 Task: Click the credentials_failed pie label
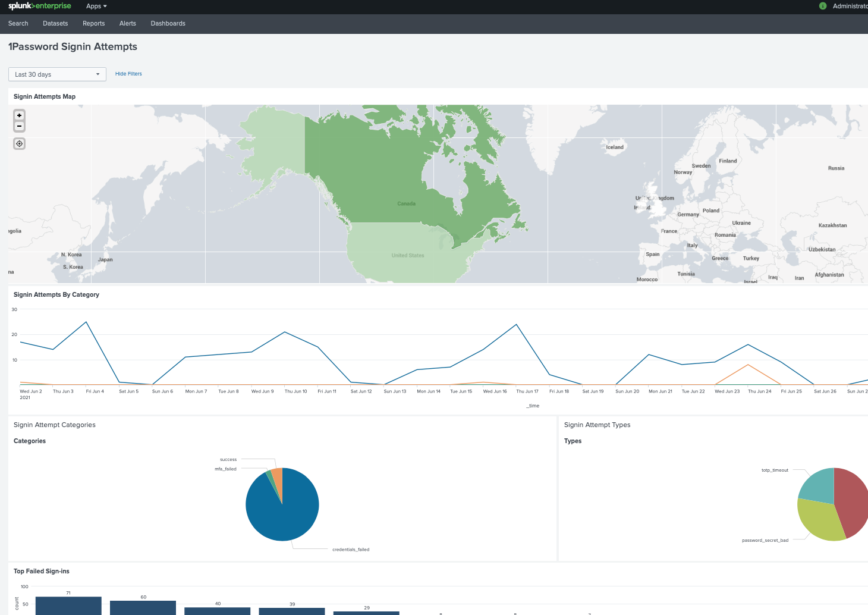click(351, 550)
